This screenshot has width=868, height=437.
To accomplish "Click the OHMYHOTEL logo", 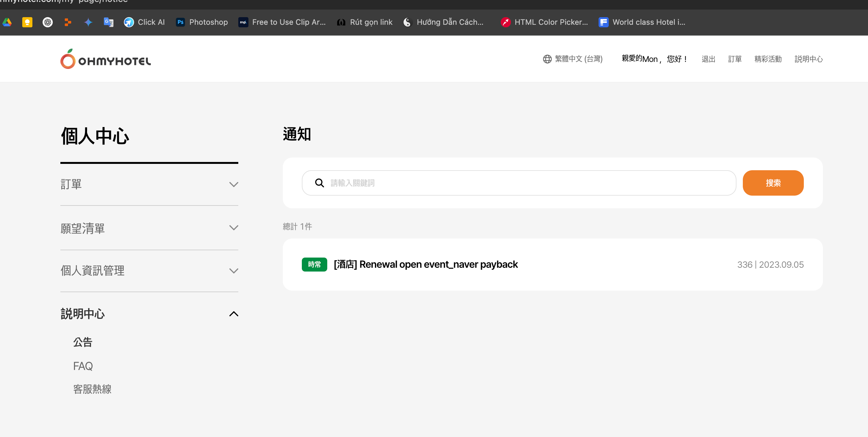I will [x=105, y=59].
